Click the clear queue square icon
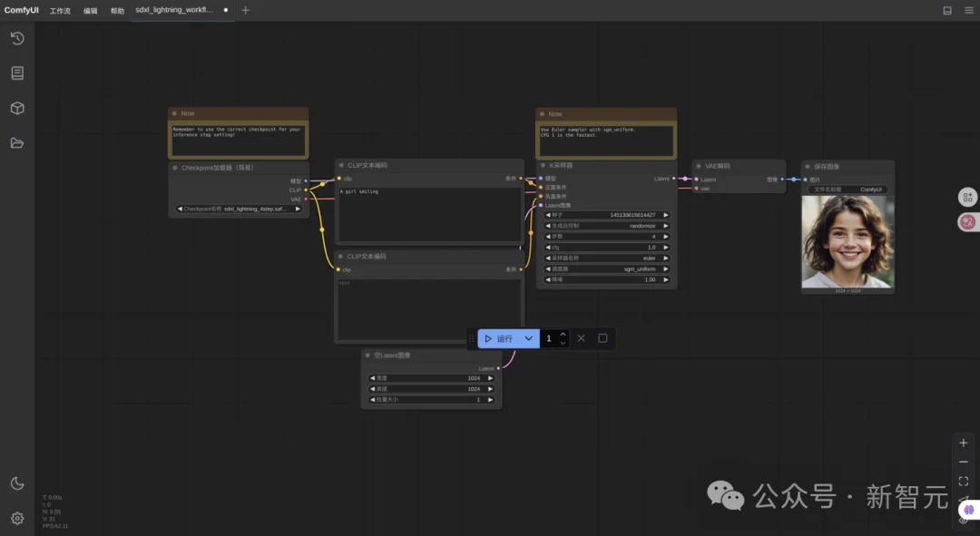980x536 pixels. [603, 338]
